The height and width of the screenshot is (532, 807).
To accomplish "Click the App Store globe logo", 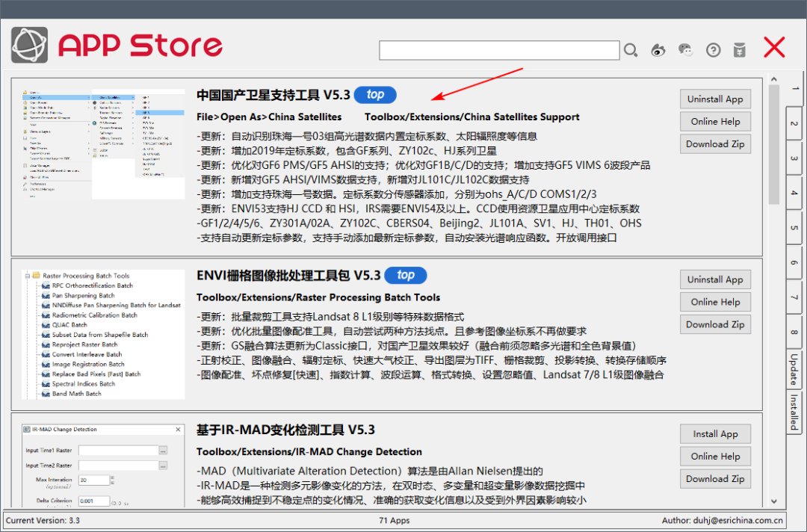I will coord(30,46).
